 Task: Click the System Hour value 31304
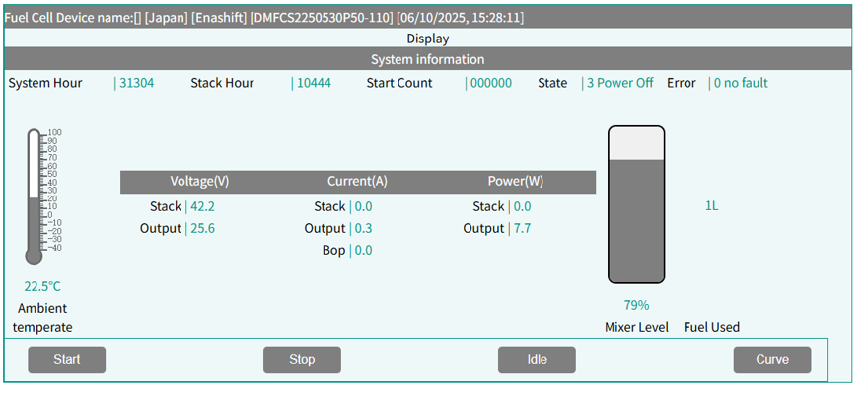pyautogui.click(x=137, y=83)
